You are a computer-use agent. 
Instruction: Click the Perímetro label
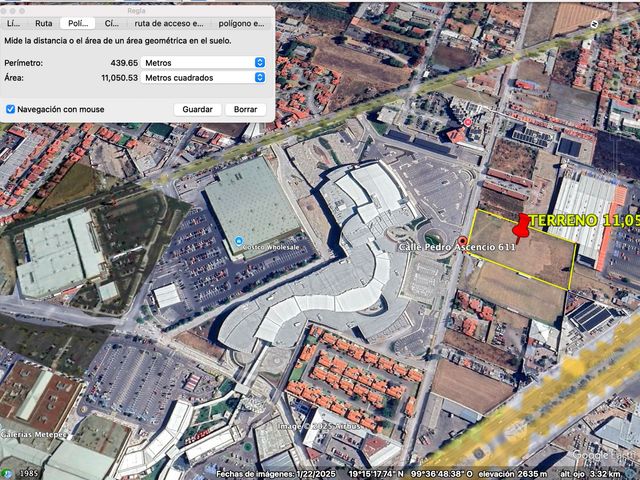(x=23, y=63)
